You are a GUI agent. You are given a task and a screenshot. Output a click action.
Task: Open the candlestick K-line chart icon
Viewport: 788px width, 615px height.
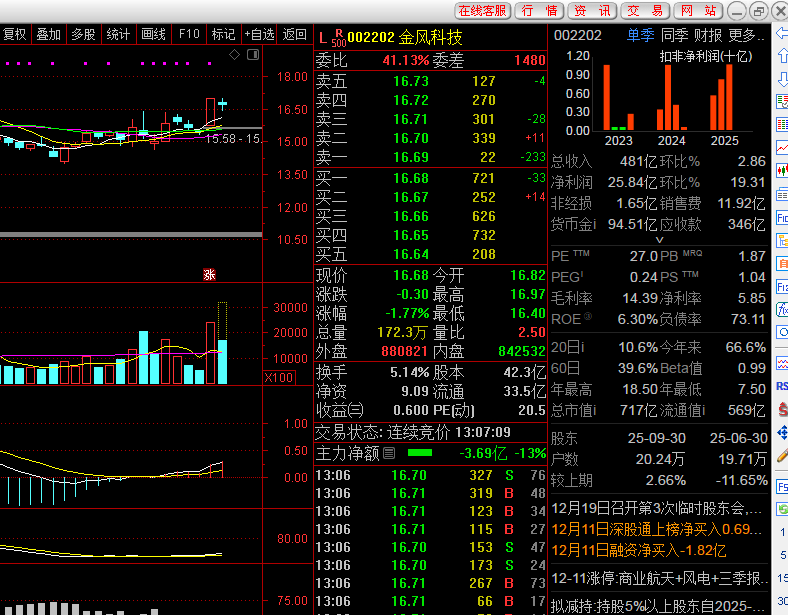pos(782,171)
